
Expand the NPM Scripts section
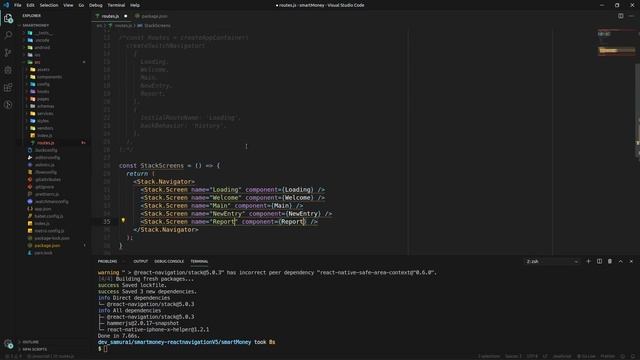[x=35, y=349]
